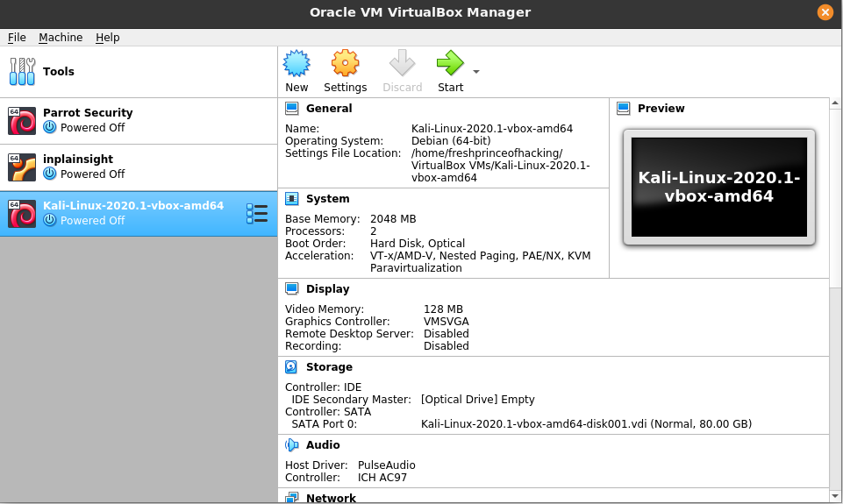843x504 pixels.
Task: Click the Debian (64-bit) operating system value
Action: pos(451,141)
